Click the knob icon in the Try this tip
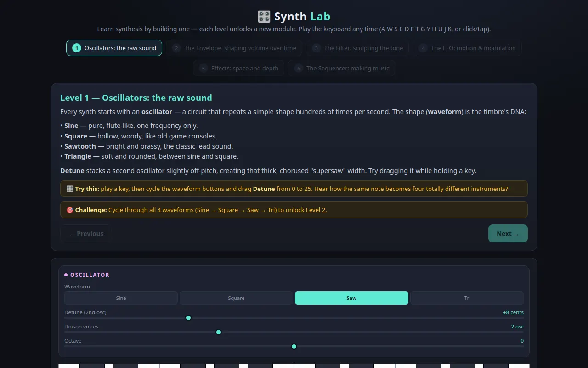Screen dimensions: 588x368 click(x=70, y=189)
